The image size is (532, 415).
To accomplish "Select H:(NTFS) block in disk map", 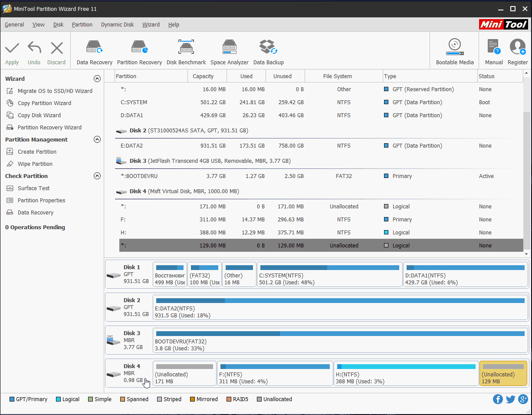I will [406, 373].
